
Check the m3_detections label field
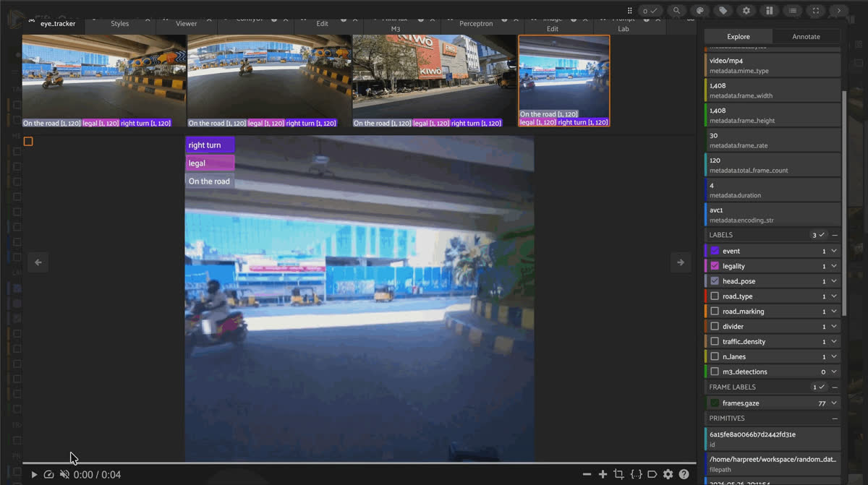tap(715, 372)
